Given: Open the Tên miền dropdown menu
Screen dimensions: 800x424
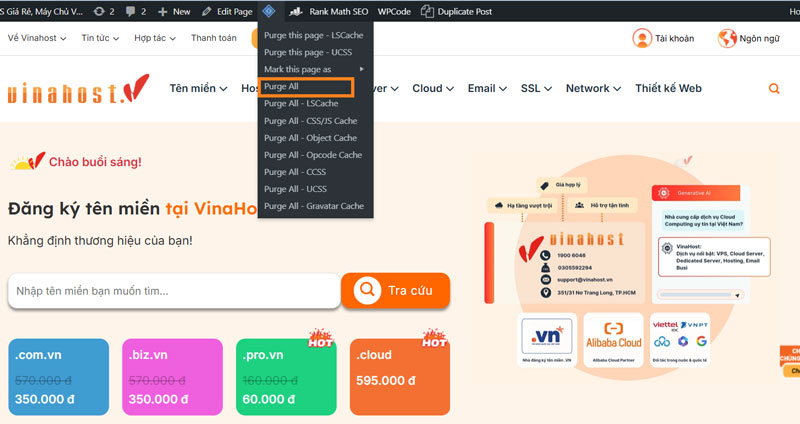Looking at the screenshot, I should [198, 89].
